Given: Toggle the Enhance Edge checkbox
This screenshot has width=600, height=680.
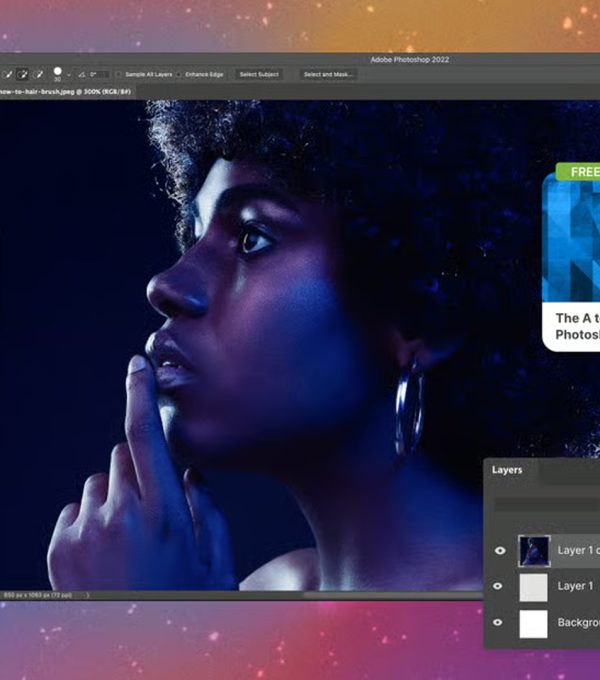Looking at the screenshot, I should pyautogui.click(x=179, y=75).
